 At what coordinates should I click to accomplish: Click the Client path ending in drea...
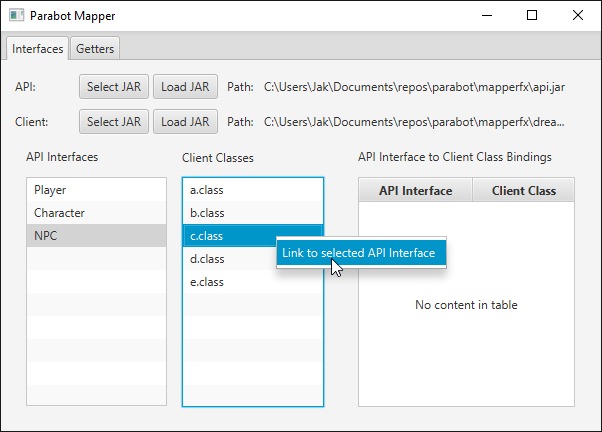414,122
